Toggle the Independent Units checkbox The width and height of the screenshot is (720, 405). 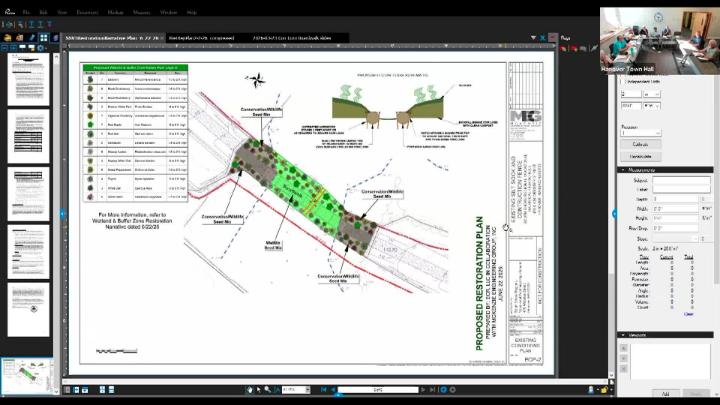pos(624,82)
